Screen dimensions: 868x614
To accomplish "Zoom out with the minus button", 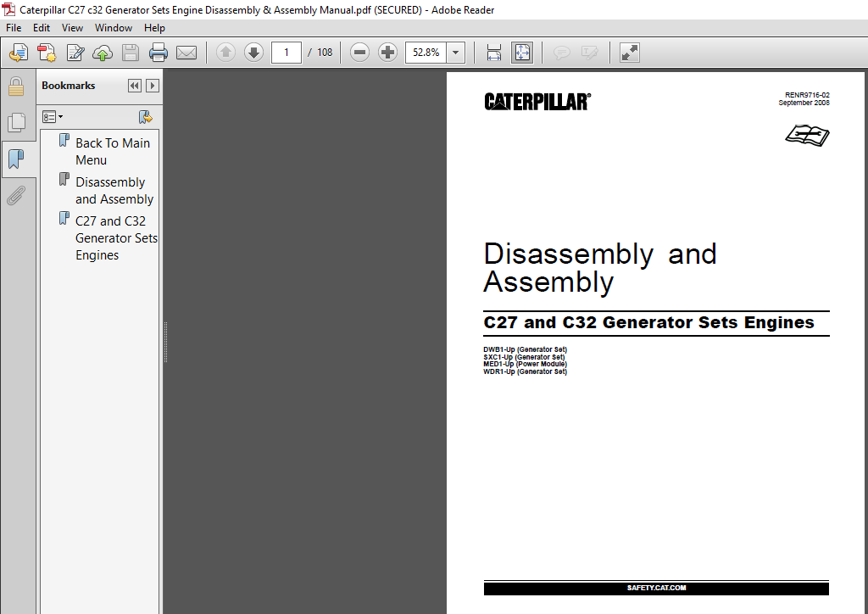I will pos(359,53).
